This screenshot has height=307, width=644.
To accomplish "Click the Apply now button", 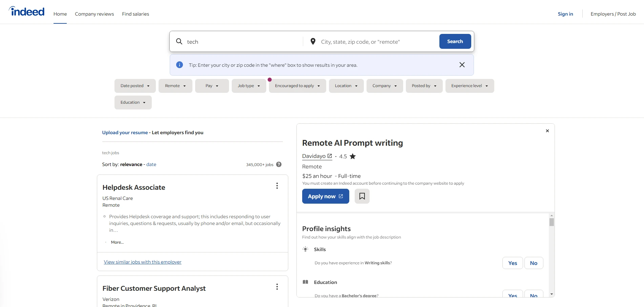I will pos(326,196).
